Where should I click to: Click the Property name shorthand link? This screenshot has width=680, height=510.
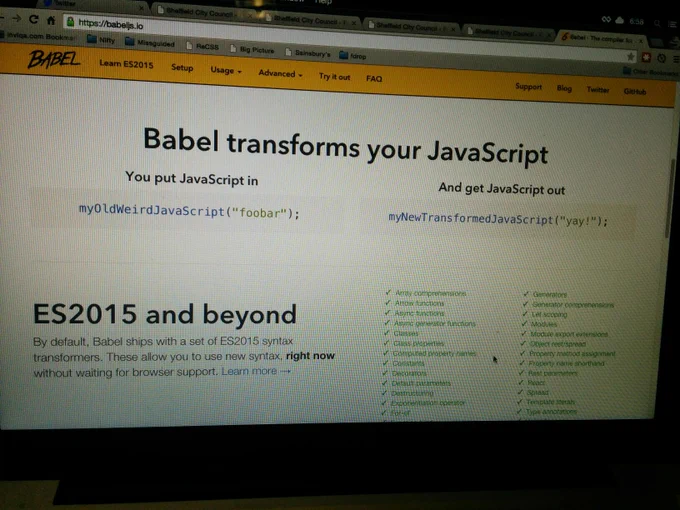[566, 363]
